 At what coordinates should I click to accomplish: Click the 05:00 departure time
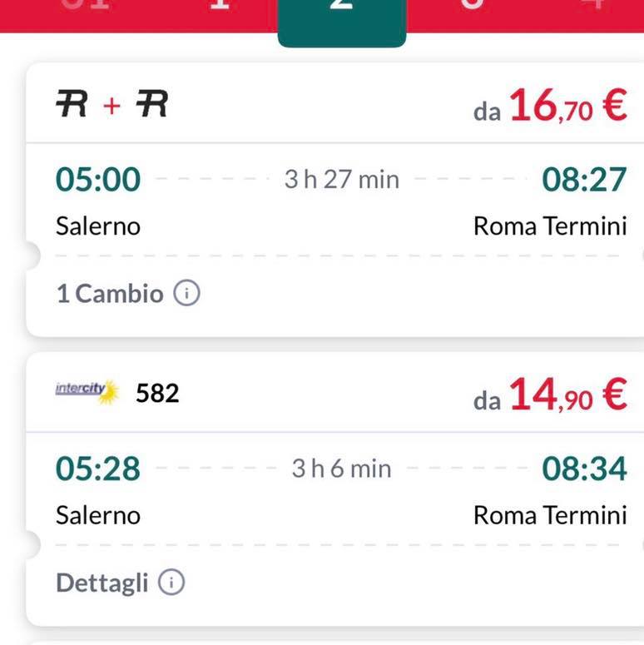click(x=98, y=179)
